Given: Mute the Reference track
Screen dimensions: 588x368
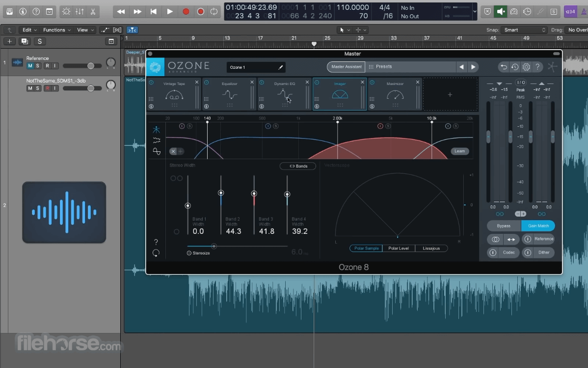Looking at the screenshot, I should pos(30,66).
